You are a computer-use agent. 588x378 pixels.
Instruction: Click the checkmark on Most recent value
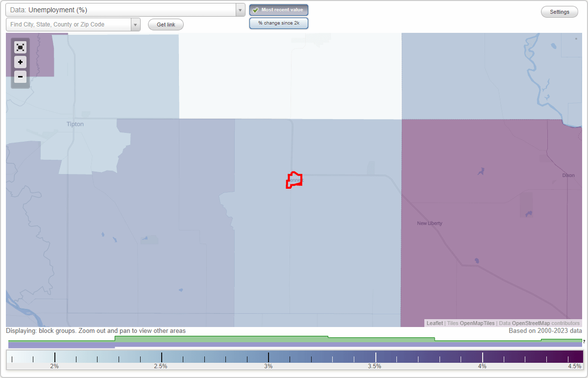(x=255, y=9)
